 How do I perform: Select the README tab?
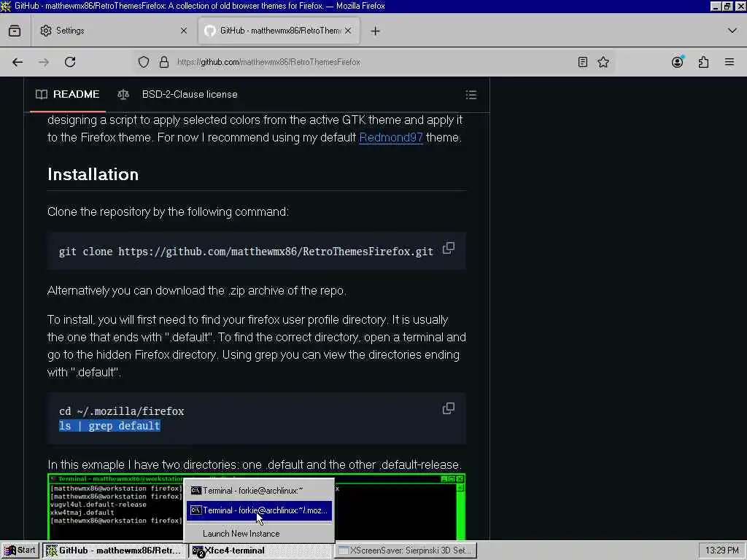[68, 94]
